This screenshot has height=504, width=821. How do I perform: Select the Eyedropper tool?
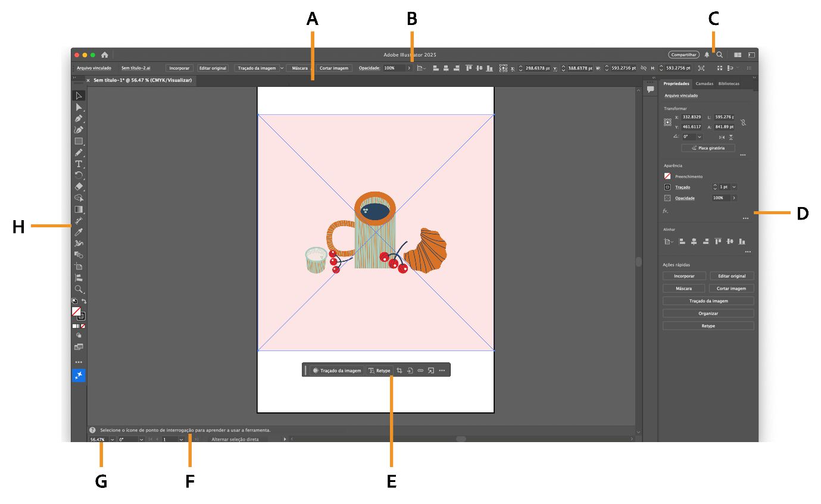78,232
